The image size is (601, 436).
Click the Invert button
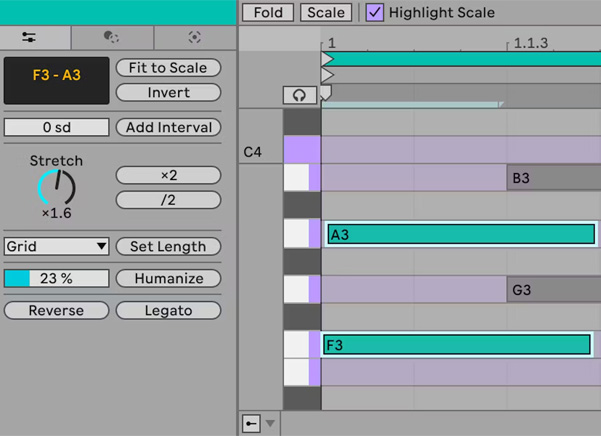(x=168, y=92)
